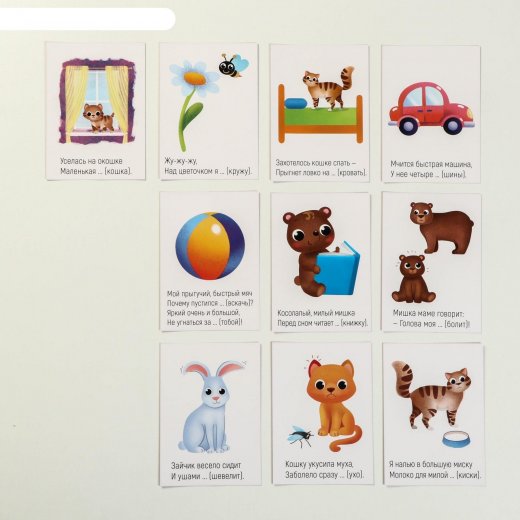Click the text 'Жу-жу-жу' rhyme
Image resolution: width=520 pixels, height=520 pixels.
click(x=180, y=161)
